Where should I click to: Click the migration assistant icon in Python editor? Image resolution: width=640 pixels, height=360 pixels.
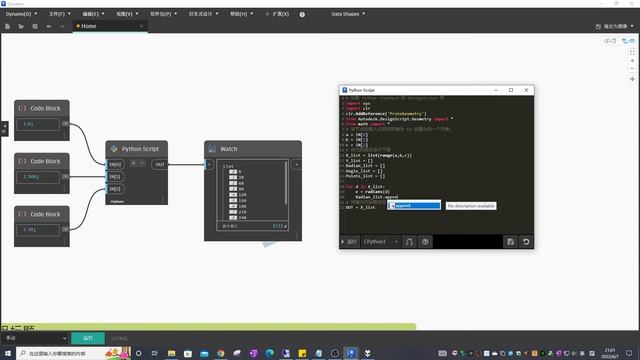point(409,242)
